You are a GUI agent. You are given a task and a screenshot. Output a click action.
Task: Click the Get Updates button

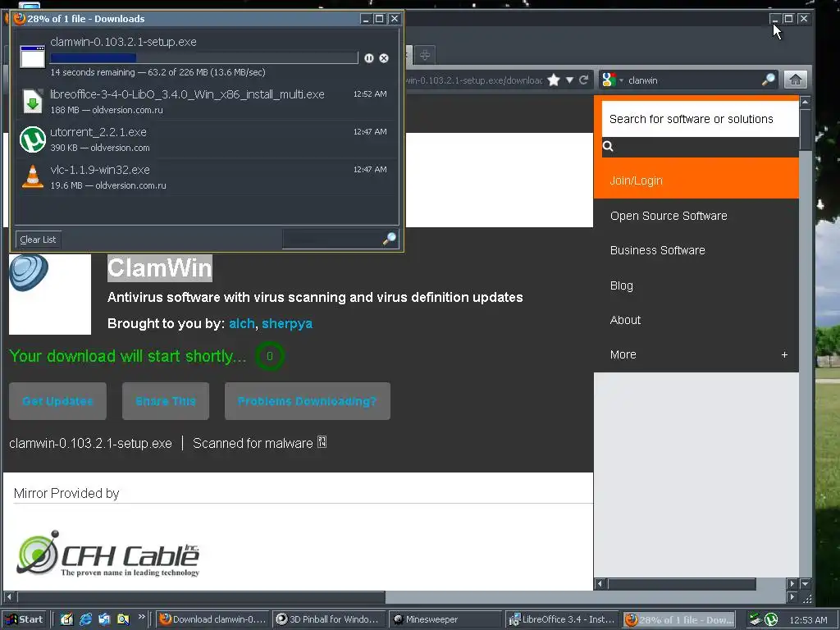tap(58, 401)
